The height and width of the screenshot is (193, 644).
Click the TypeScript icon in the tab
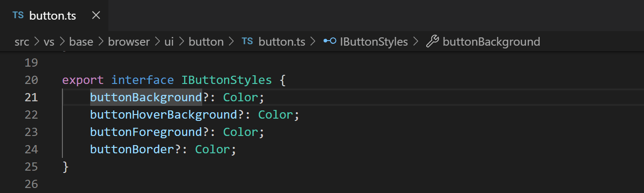pos(18,16)
